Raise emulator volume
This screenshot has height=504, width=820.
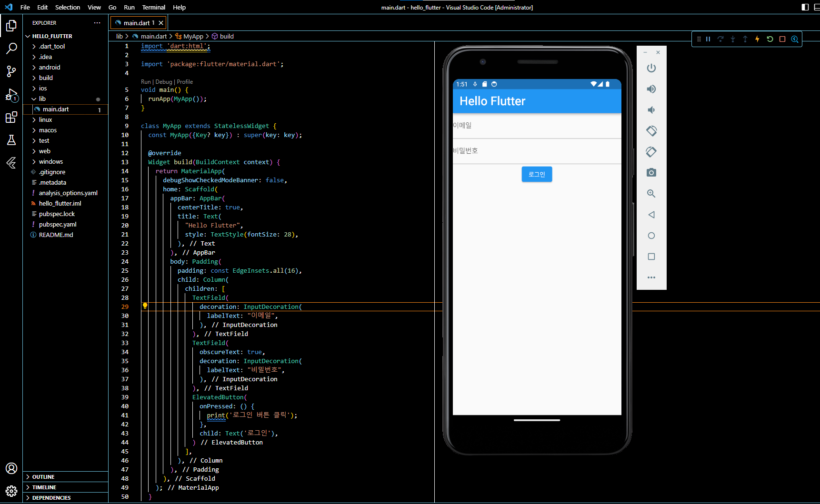tap(651, 89)
